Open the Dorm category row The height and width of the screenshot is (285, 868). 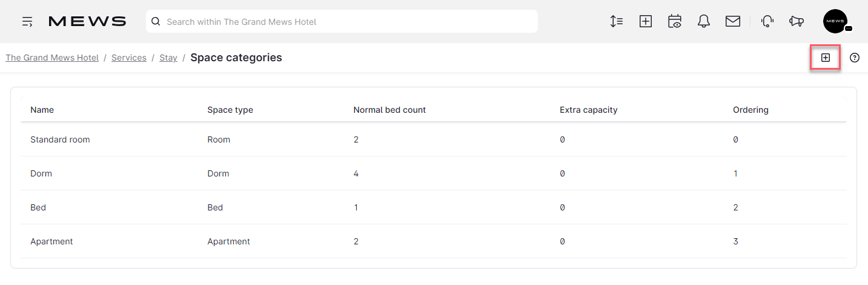pyautogui.click(x=434, y=173)
